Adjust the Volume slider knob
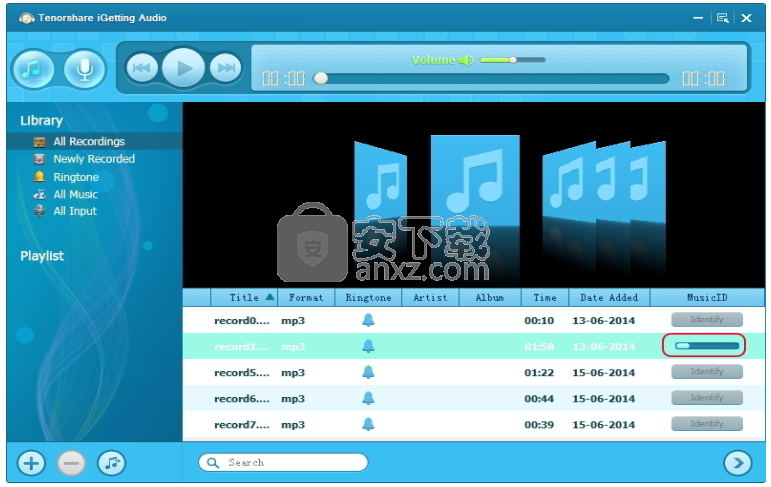Screen dimensions: 771x487 (x=513, y=60)
